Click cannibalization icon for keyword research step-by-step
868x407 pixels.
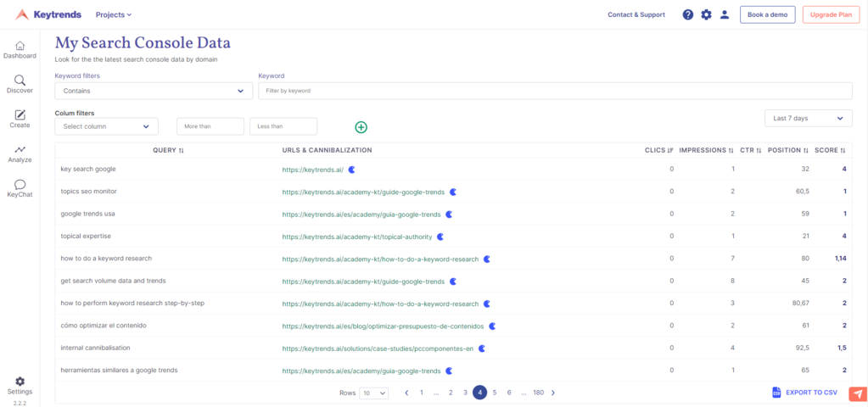point(486,304)
